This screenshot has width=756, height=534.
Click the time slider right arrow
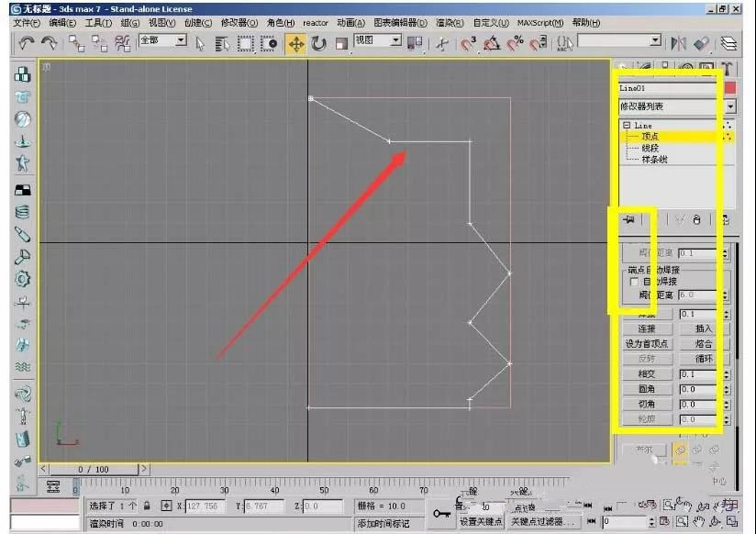tap(144, 468)
